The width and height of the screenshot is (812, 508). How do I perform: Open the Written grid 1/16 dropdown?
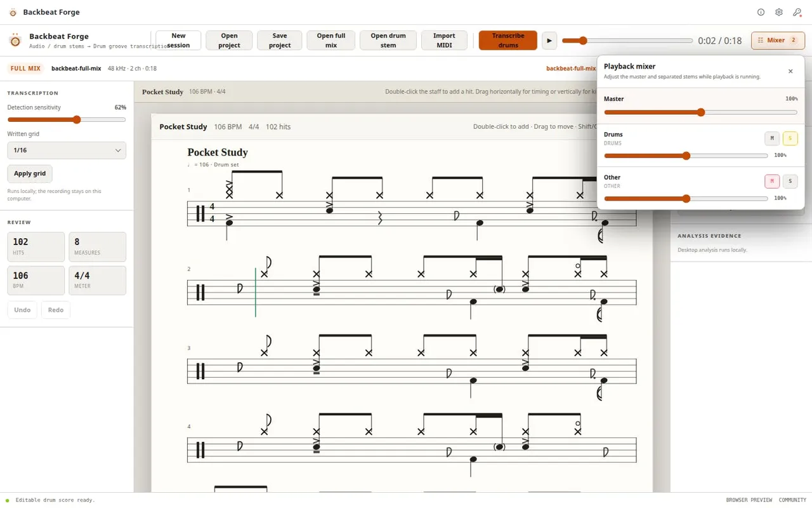click(67, 150)
